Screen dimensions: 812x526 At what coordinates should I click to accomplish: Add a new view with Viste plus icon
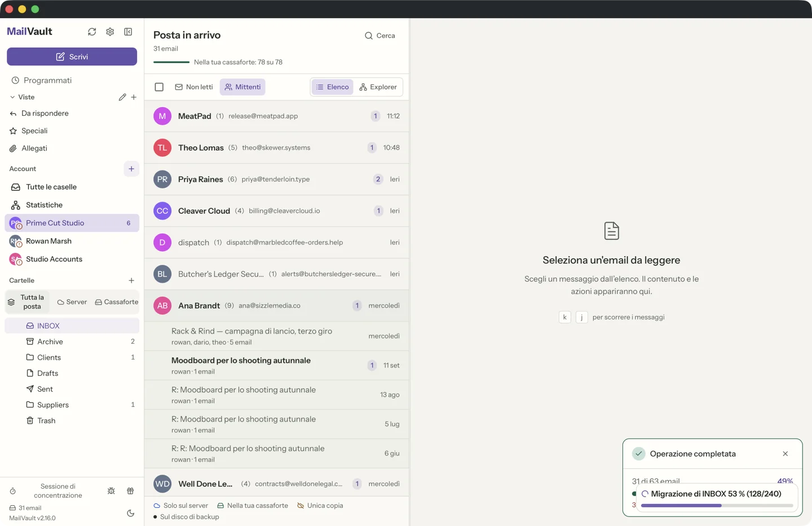click(x=134, y=97)
